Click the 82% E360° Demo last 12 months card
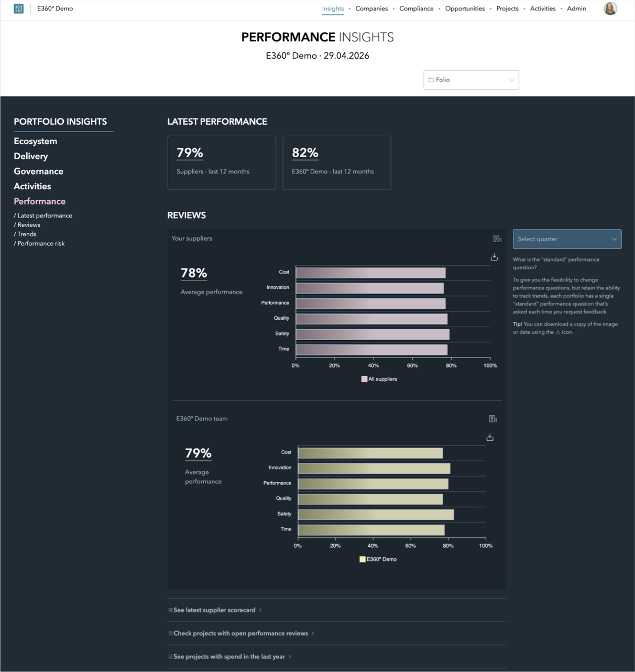This screenshot has width=635, height=672. pos(337,162)
